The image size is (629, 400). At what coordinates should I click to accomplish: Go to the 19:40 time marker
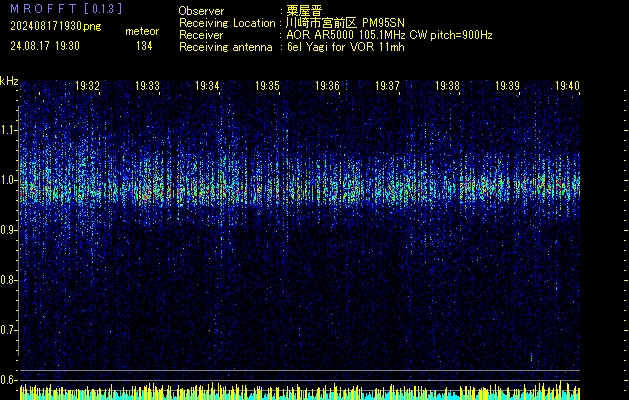[567, 86]
